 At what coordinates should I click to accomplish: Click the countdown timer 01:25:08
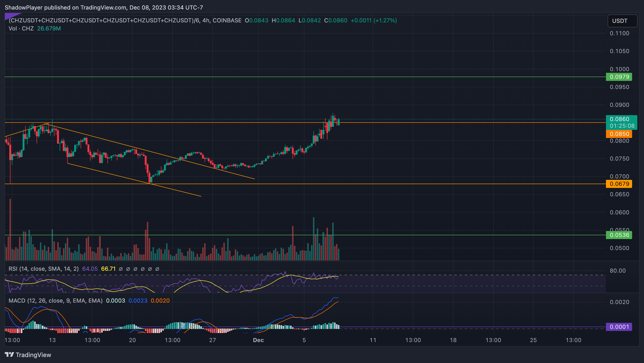pyautogui.click(x=622, y=126)
